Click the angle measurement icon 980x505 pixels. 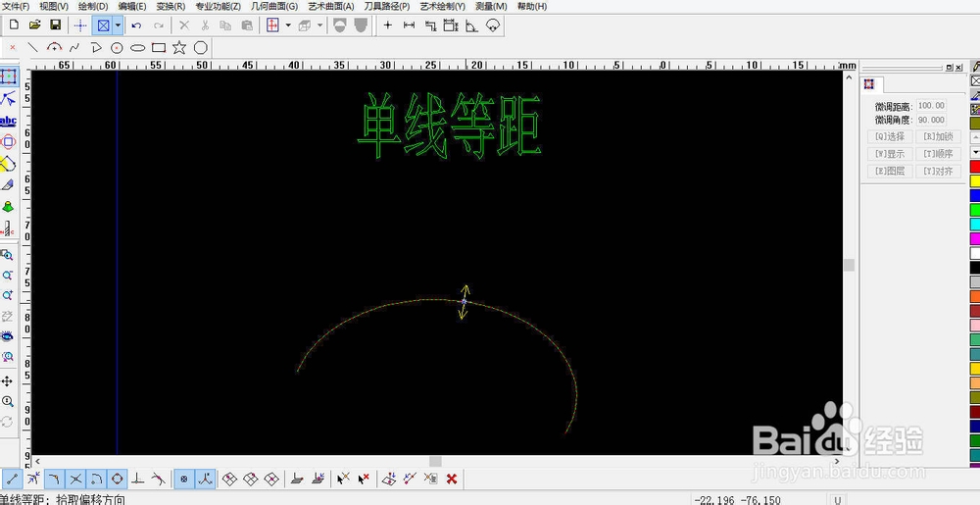(472, 25)
